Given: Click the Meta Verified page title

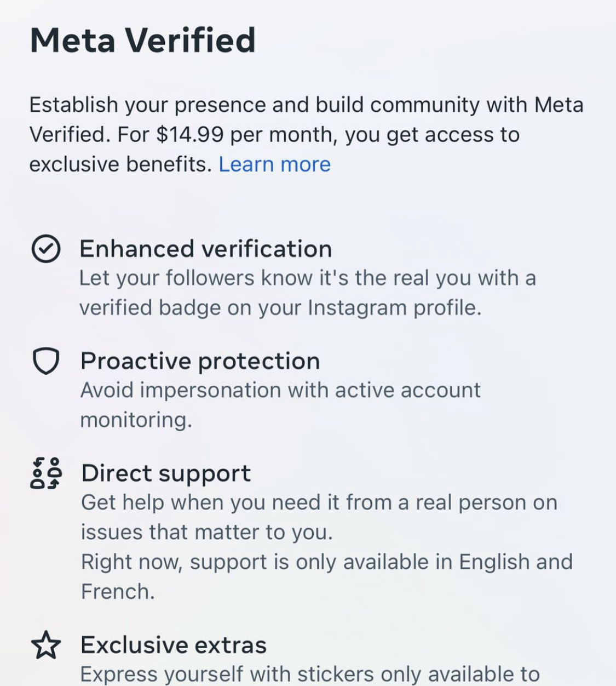Looking at the screenshot, I should point(142,40).
